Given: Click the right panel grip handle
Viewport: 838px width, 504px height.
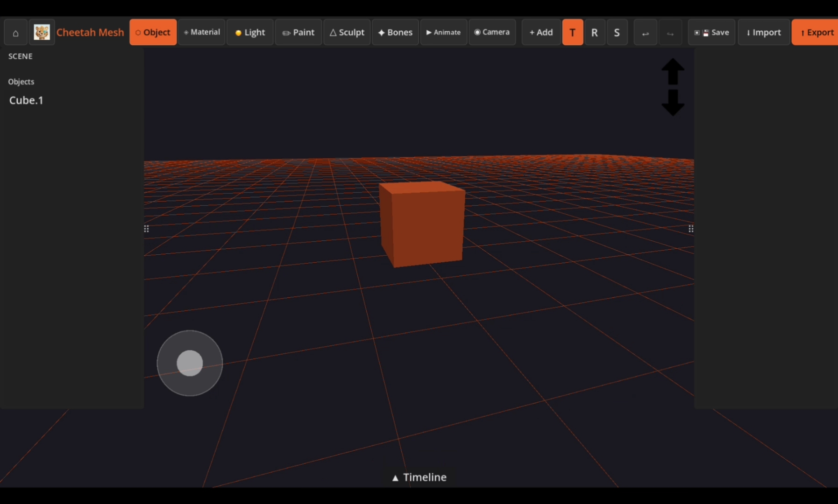Looking at the screenshot, I should tap(691, 229).
